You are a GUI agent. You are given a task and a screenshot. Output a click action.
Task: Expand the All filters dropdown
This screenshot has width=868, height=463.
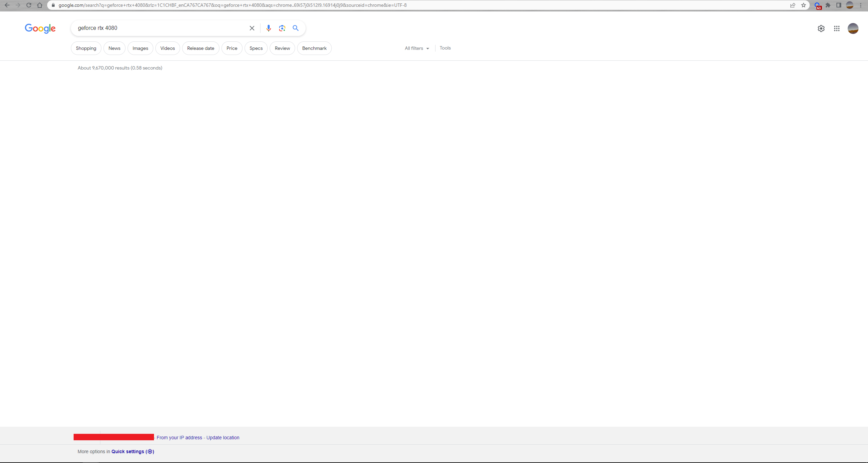click(x=417, y=48)
